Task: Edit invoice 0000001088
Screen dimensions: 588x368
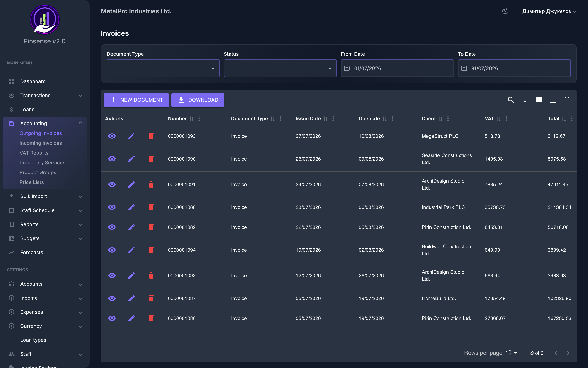Action: (131, 207)
